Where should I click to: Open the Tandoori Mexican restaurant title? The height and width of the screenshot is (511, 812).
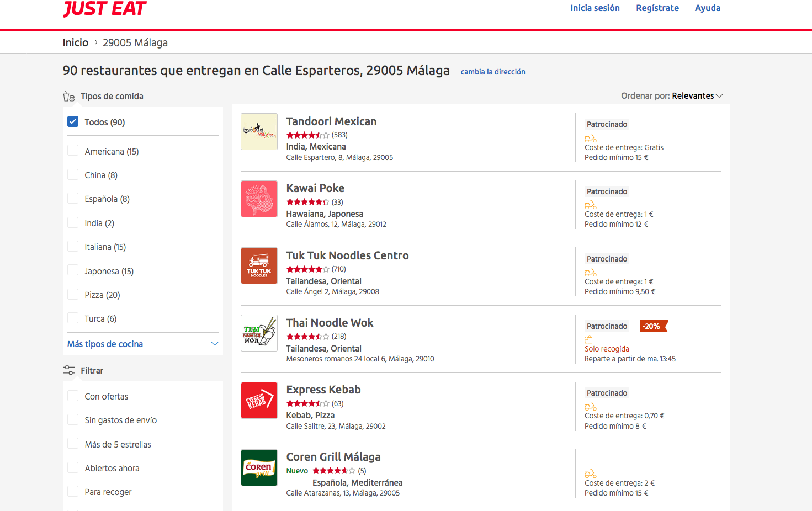tap(331, 121)
